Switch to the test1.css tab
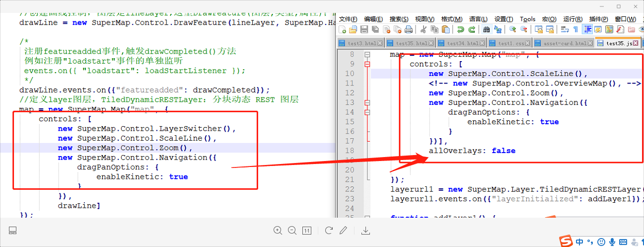The image size is (644, 247). (510, 43)
